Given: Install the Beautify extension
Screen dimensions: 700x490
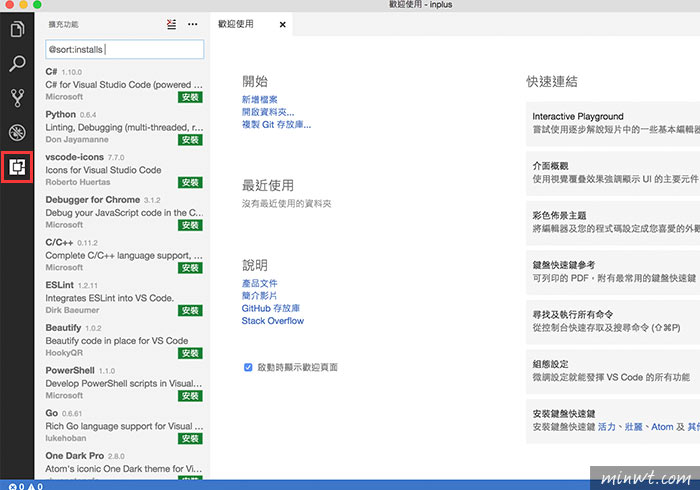Looking at the screenshot, I should [190, 353].
